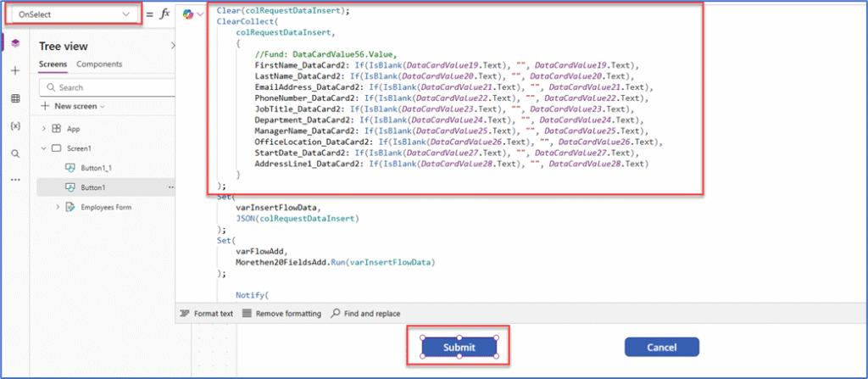
Task: Open Find and replace
Action: (365, 314)
